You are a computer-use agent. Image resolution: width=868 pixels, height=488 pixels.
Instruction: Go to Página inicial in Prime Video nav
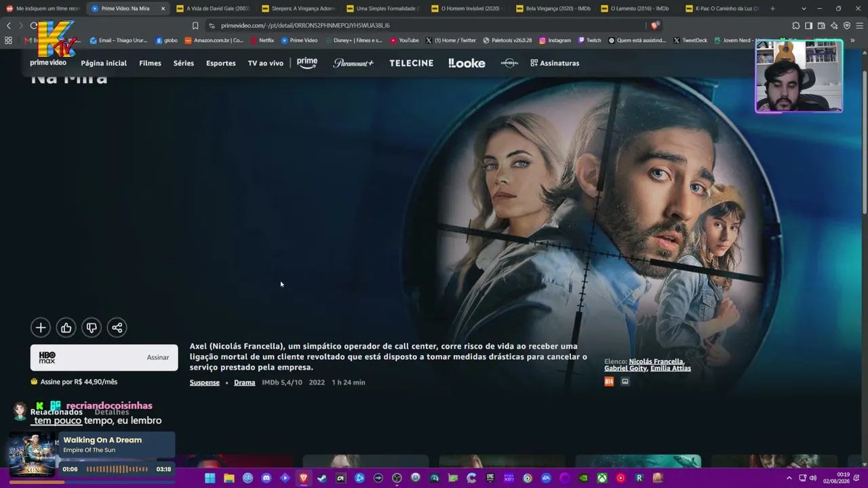pos(104,63)
